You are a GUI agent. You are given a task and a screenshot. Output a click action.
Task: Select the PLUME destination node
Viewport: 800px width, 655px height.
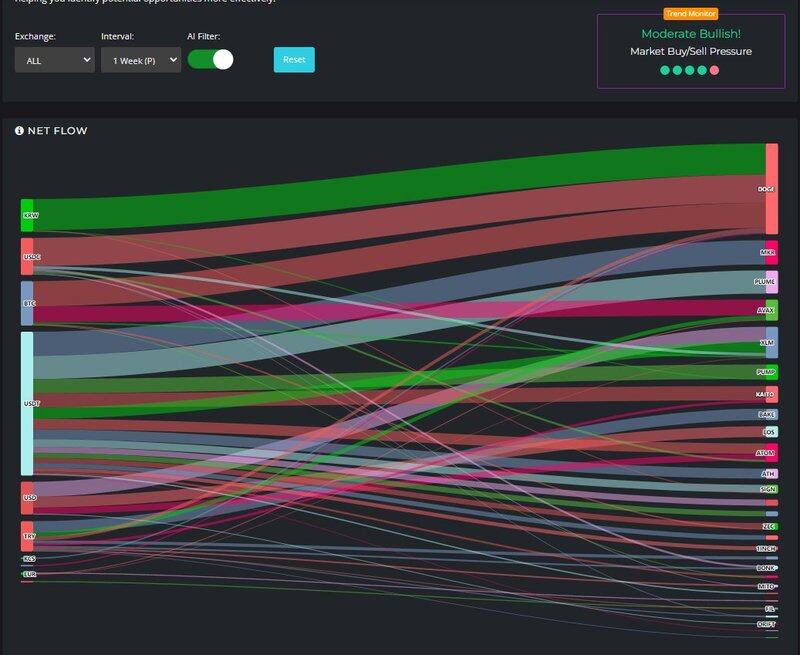(772, 282)
